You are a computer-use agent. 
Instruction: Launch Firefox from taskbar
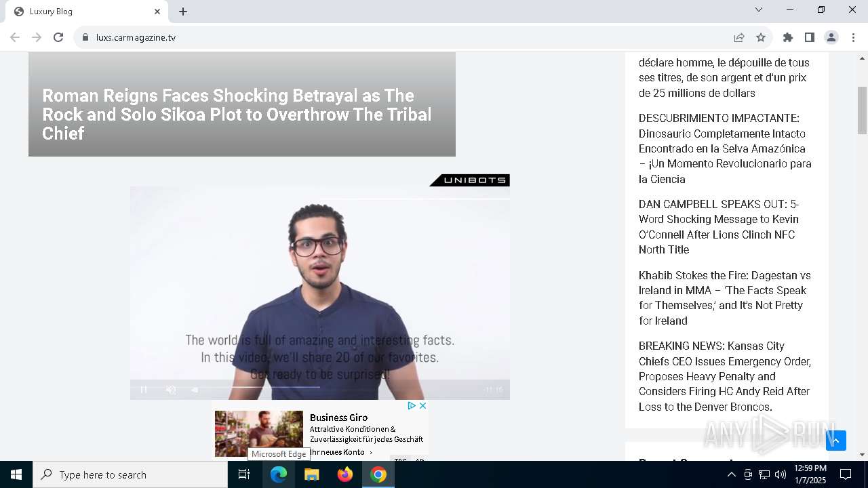click(x=345, y=474)
